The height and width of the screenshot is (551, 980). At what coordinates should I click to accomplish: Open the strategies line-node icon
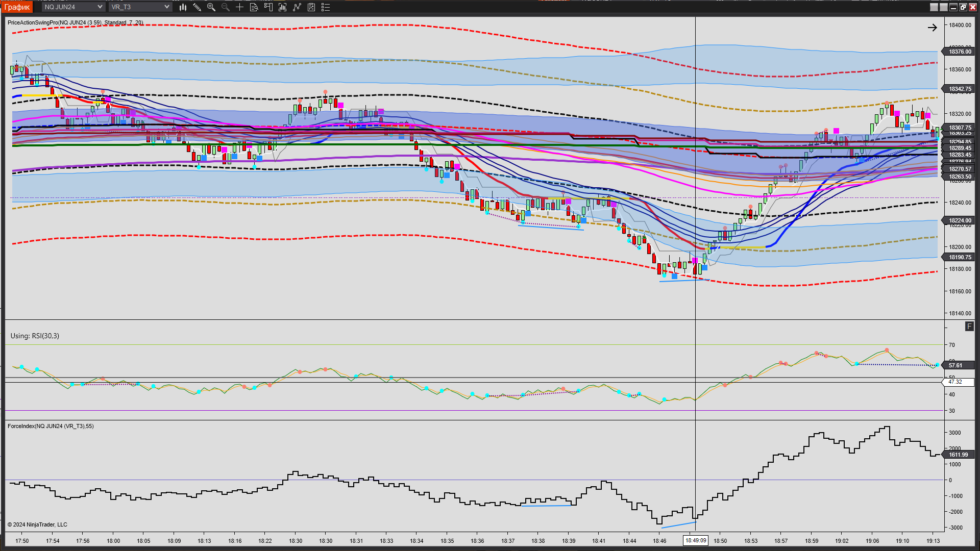point(297,7)
